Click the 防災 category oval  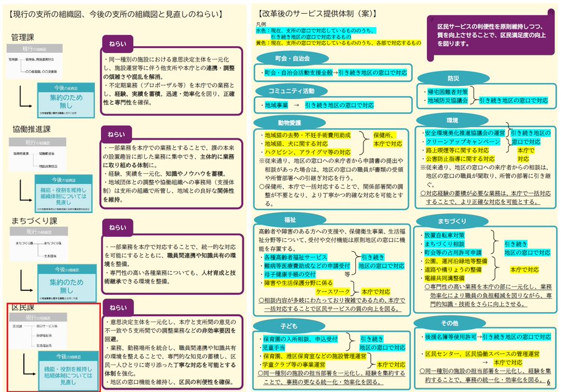[453, 79]
